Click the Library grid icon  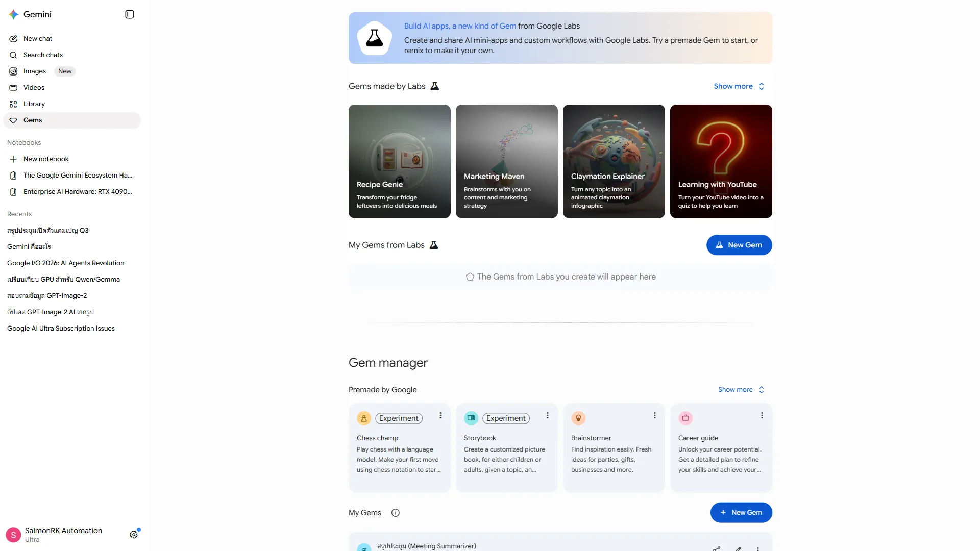tap(13, 104)
